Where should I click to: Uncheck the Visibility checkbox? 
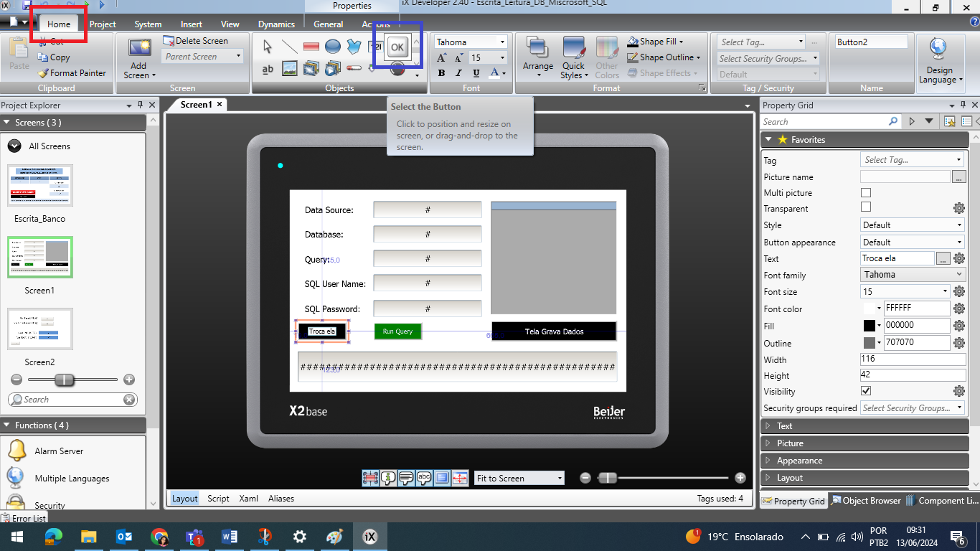coord(866,391)
